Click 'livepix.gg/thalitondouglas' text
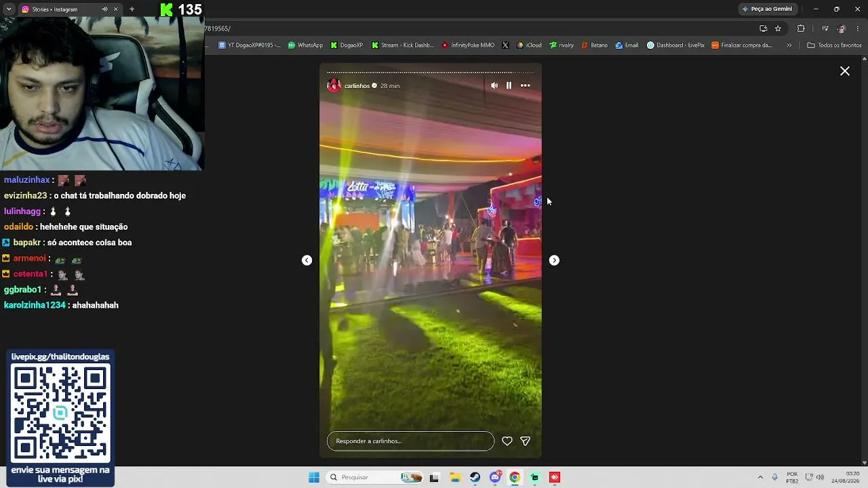868x488 pixels. 60,357
